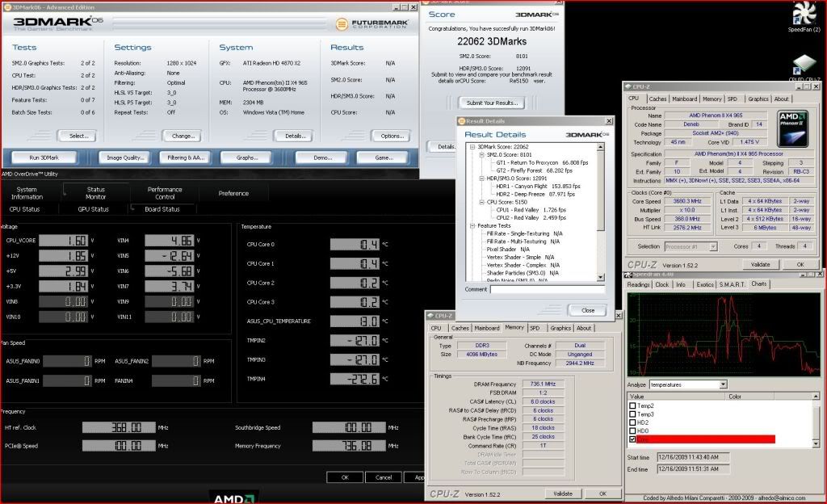Click the Comment field in Result Details
Screen dimensions: 827x504
point(546,289)
